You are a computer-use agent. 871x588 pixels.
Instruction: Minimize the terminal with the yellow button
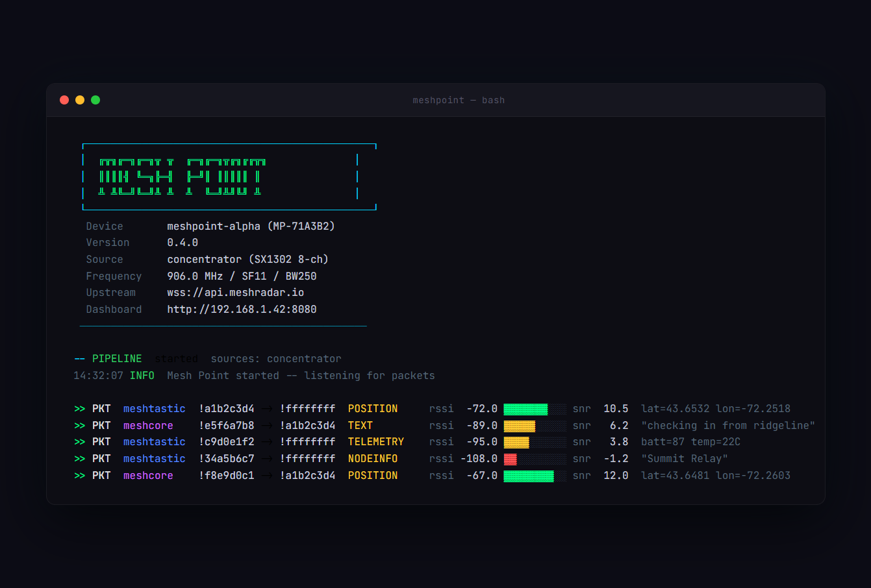pos(80,100)
